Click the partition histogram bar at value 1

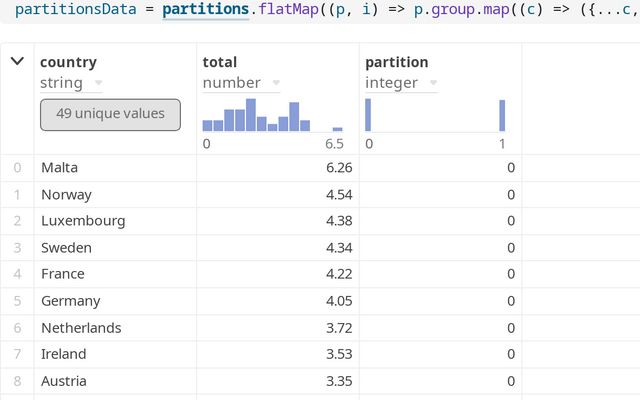click(502, 115)
